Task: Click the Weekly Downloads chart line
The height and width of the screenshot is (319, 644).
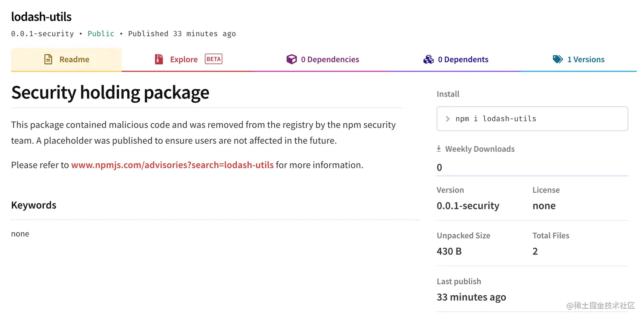Action: tap(532, 175)
